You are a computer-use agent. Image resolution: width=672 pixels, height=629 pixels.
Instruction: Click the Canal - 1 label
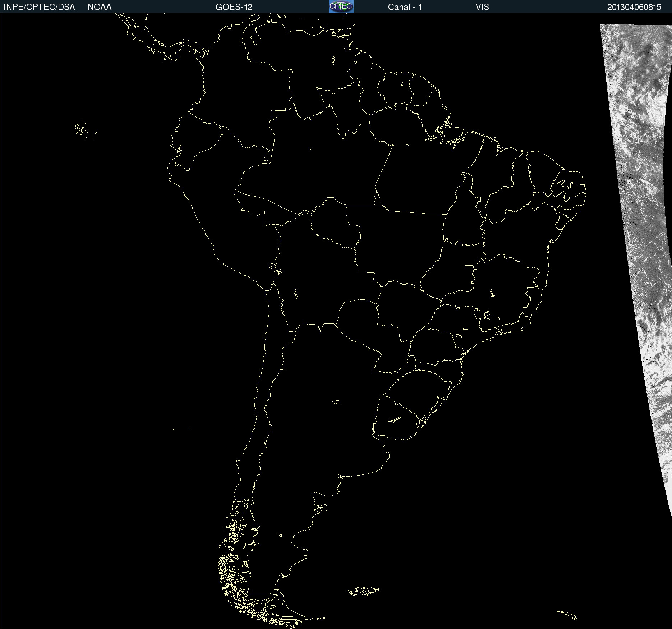coord(405,7)
